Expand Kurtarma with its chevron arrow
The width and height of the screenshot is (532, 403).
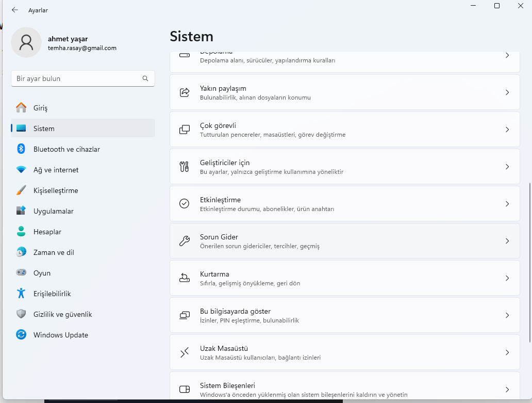[x=507, y=278]
